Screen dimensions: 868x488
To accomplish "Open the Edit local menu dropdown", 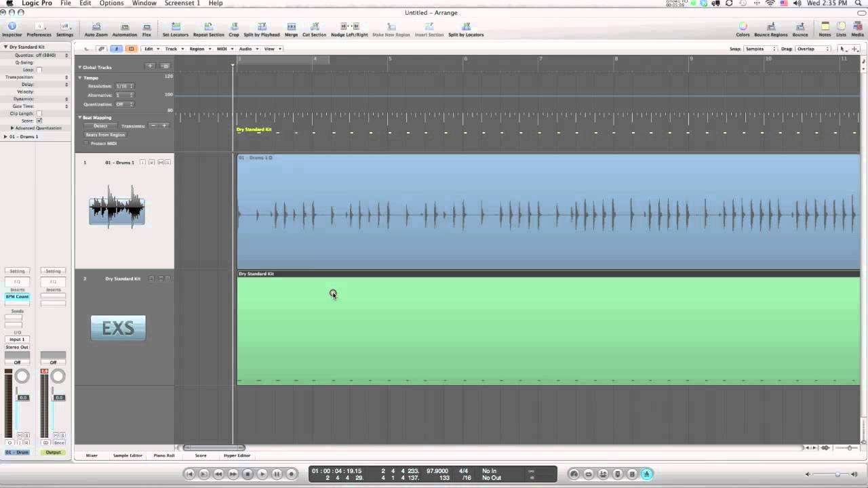I will tap(150, 49).
